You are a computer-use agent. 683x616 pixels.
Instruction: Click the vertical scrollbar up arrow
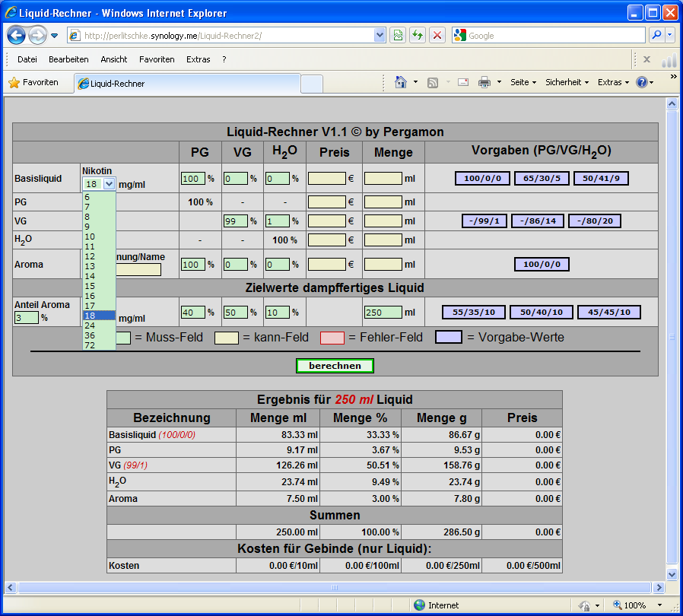tap(672, 103)
